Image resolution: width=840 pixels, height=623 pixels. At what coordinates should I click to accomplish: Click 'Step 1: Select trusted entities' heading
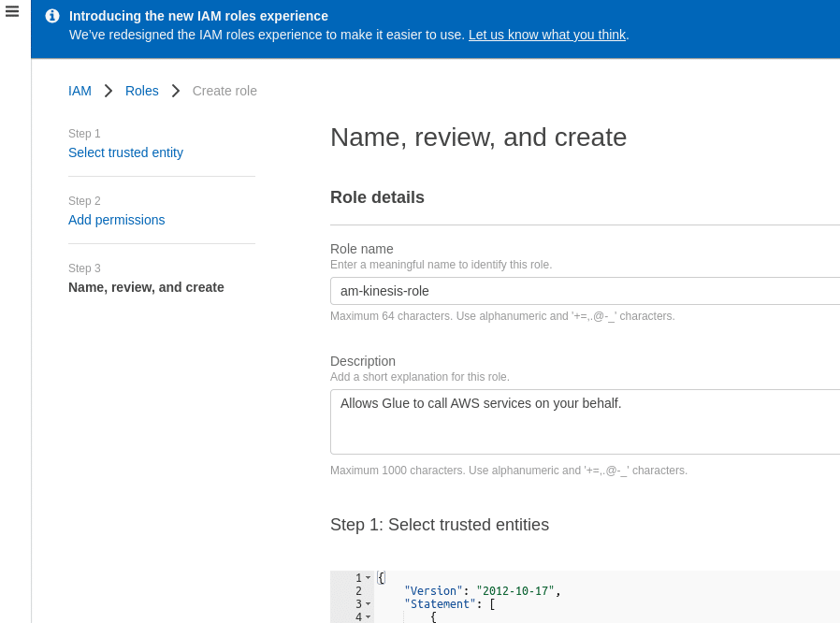440,525
